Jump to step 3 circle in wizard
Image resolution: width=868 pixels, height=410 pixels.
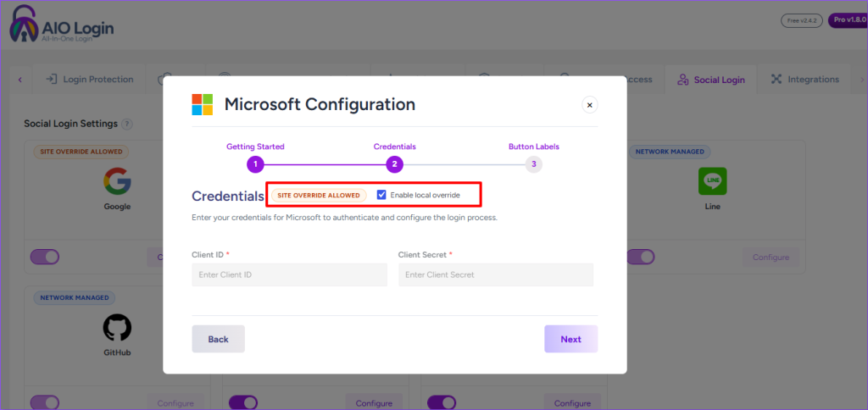click(534, 164)
